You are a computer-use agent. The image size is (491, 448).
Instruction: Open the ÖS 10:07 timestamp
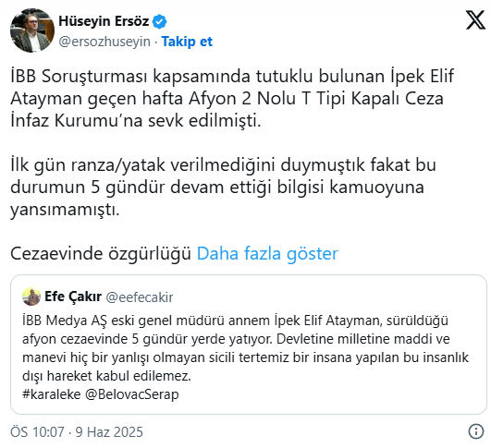point(37,432)
